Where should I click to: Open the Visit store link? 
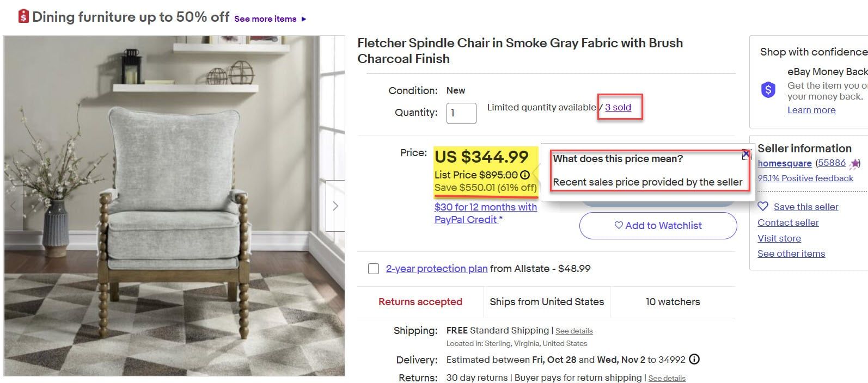point(779,238)
